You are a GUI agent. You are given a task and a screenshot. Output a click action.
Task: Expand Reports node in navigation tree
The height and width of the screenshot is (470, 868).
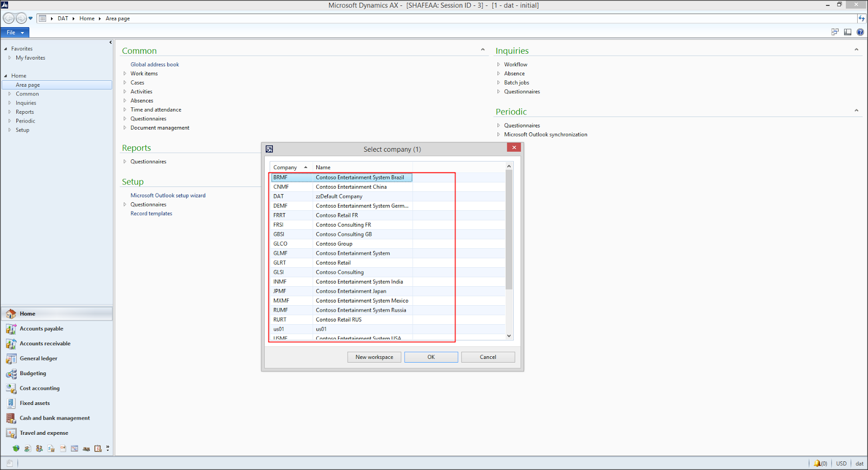[9, 112]
